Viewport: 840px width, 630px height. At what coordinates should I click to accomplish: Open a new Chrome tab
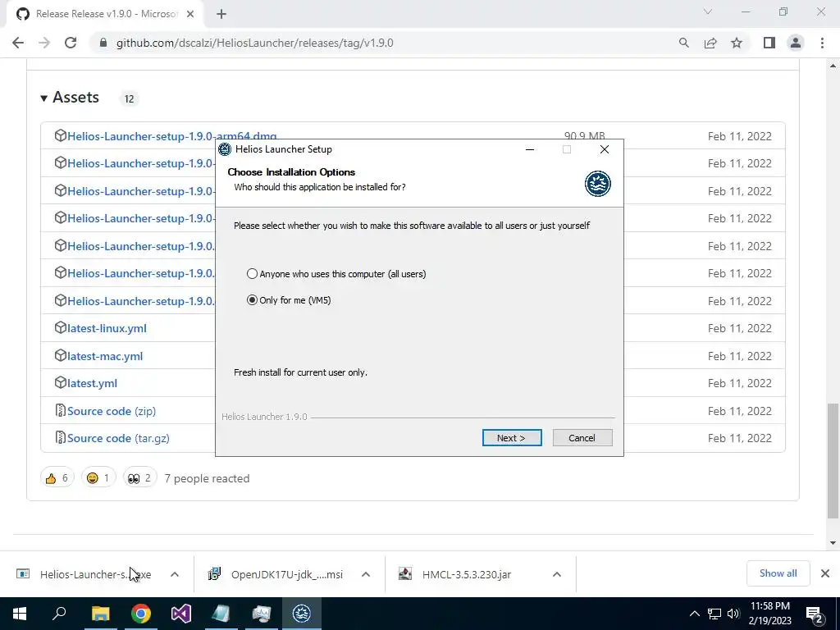point(221,14)
